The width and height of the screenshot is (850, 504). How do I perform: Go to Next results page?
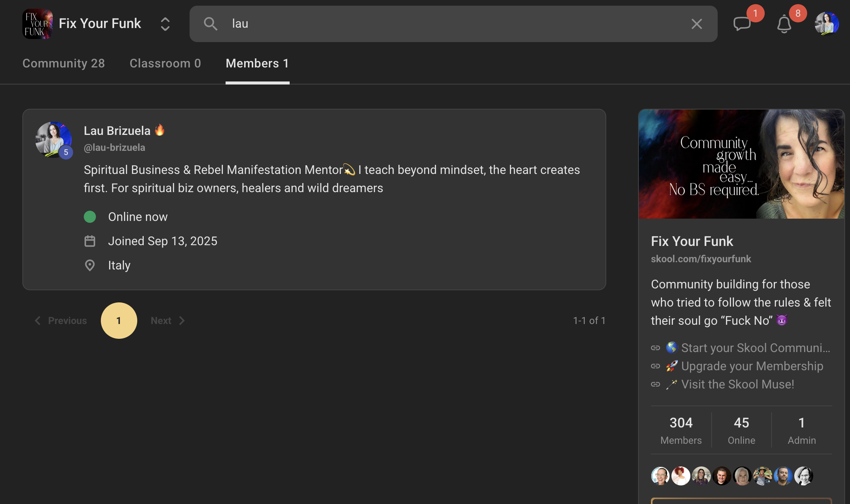(168, 321)
